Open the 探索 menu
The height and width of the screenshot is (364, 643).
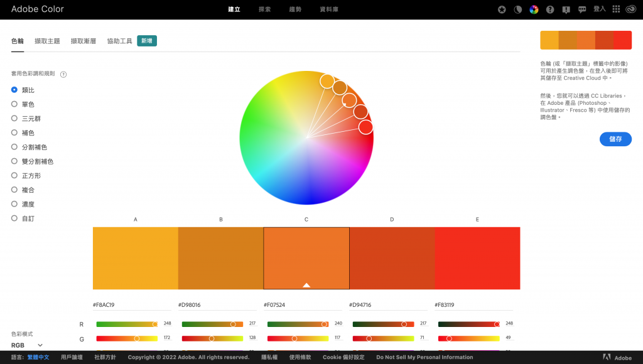pos(264,9)
